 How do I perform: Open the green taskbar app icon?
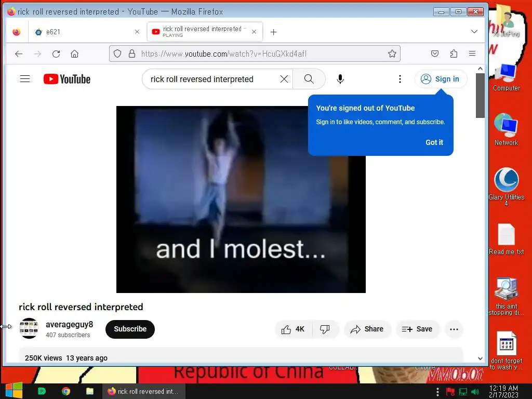(x=42, y=391)
